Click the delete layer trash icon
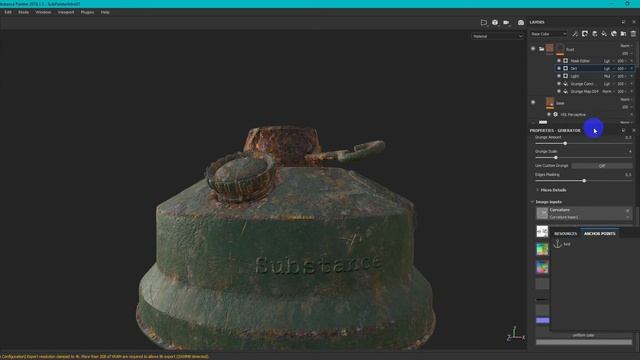This screenshot has width=640, height=360. click(633, 34)
